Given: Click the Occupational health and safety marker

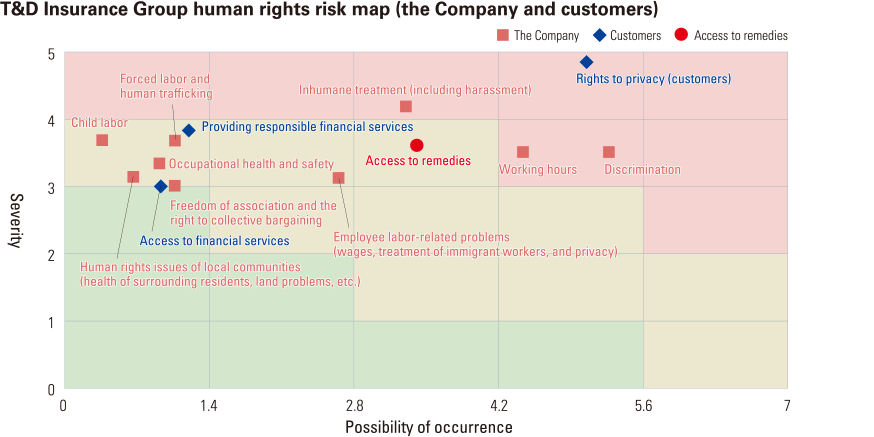Looking at the screenshot, I should (159, 163).
